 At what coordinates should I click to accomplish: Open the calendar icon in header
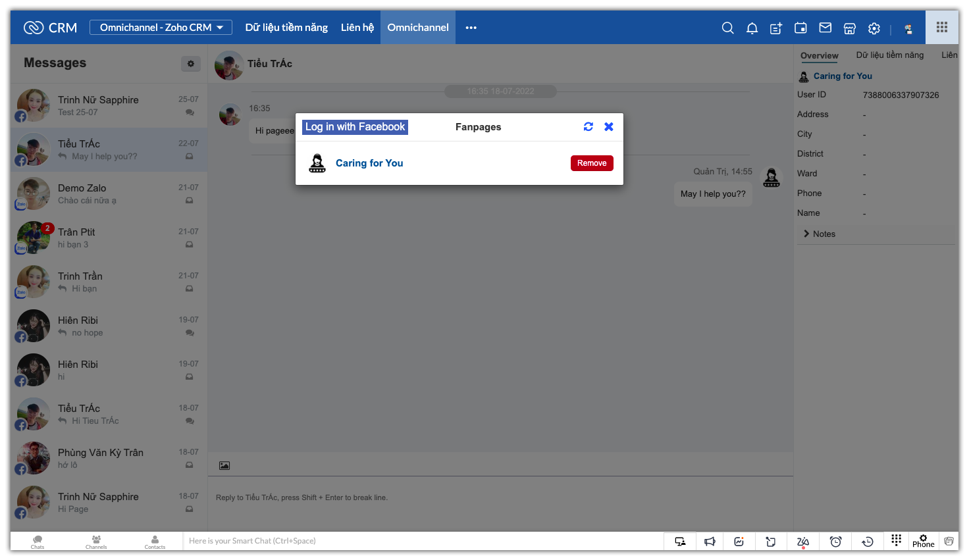(x=800, y=28)
